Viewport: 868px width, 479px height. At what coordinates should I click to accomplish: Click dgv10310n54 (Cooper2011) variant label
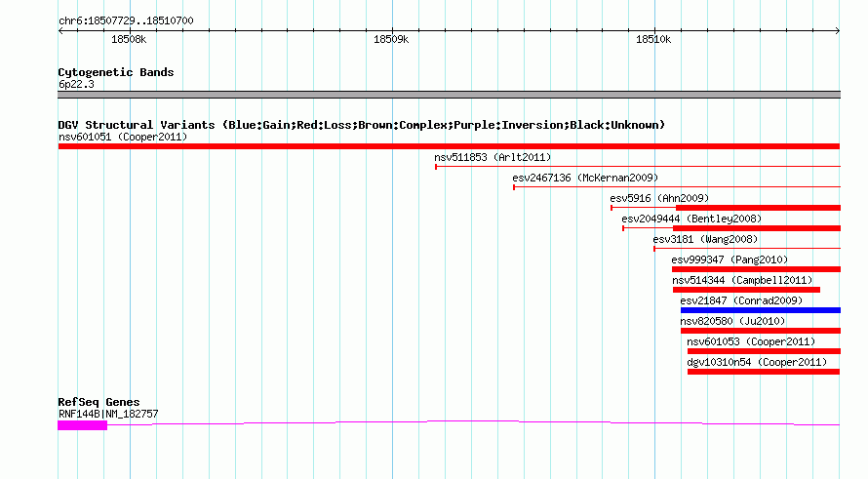click(757, 362)
